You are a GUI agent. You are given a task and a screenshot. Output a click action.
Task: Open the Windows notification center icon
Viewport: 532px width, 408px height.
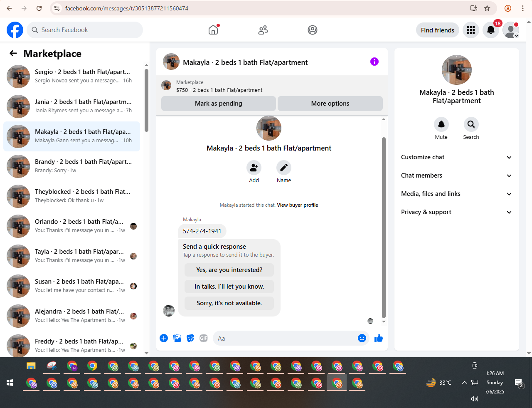tap(519, 383)
